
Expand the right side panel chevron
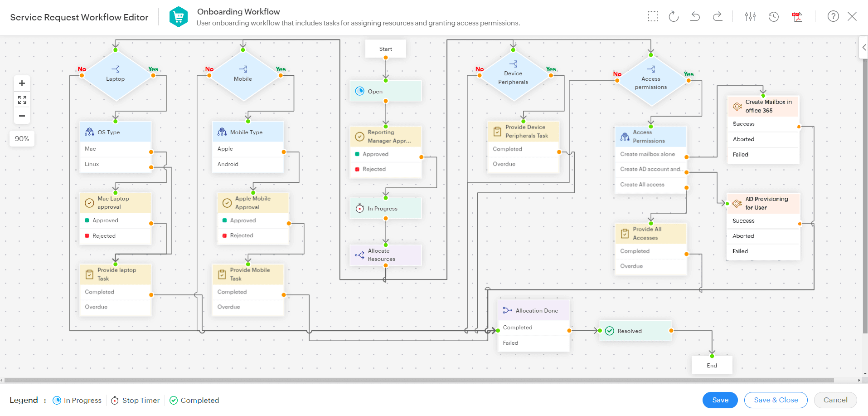[x=863, y=47]
